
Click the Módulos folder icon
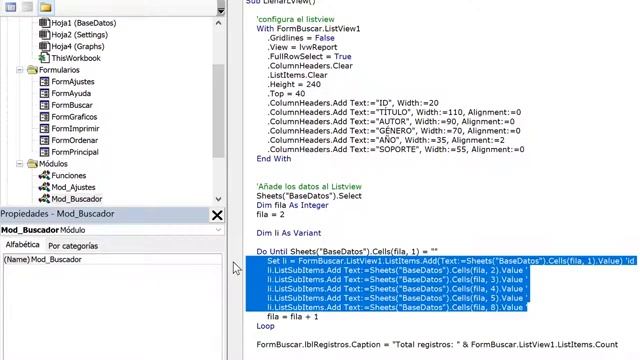click(32, 164)
